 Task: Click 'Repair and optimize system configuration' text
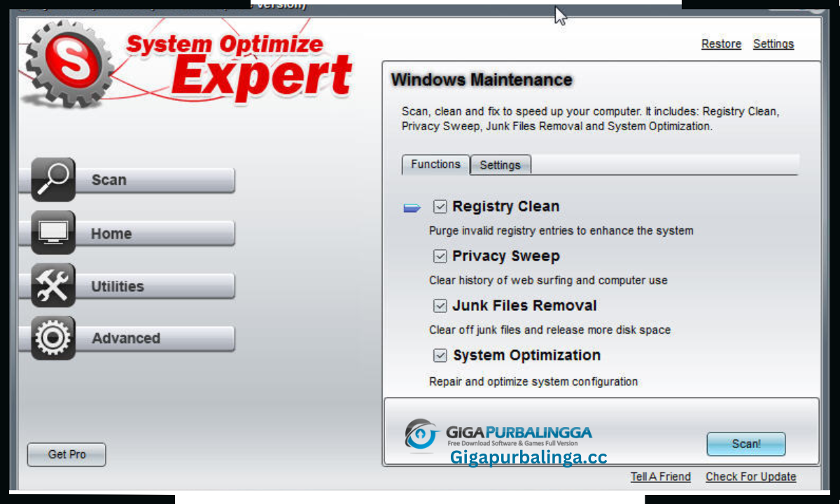(533, 382)
